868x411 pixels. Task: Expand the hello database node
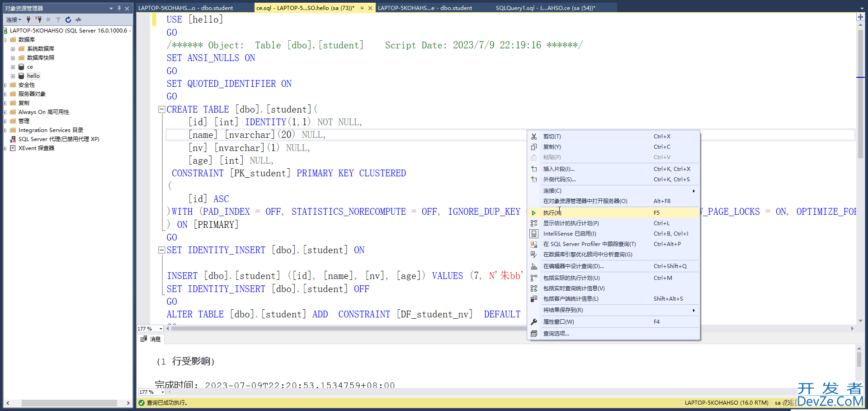pos(13,76)
